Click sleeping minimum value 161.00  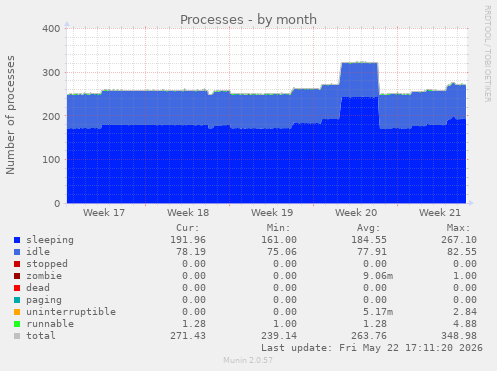(x=279, y=240)
